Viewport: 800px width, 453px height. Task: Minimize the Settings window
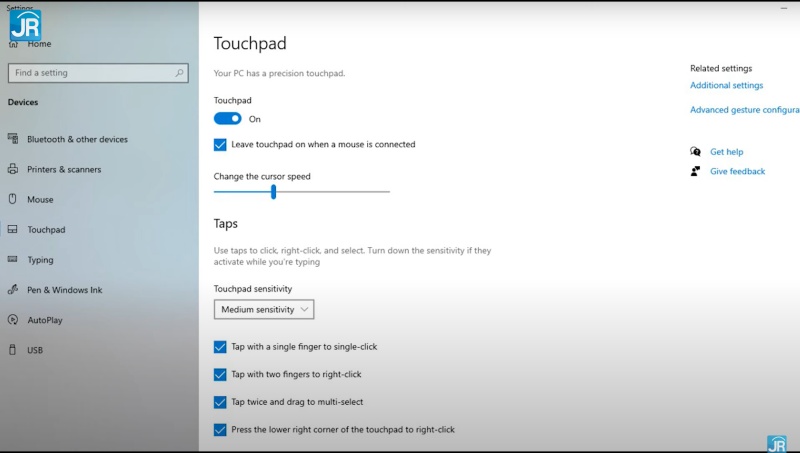(x=784, y=8)
